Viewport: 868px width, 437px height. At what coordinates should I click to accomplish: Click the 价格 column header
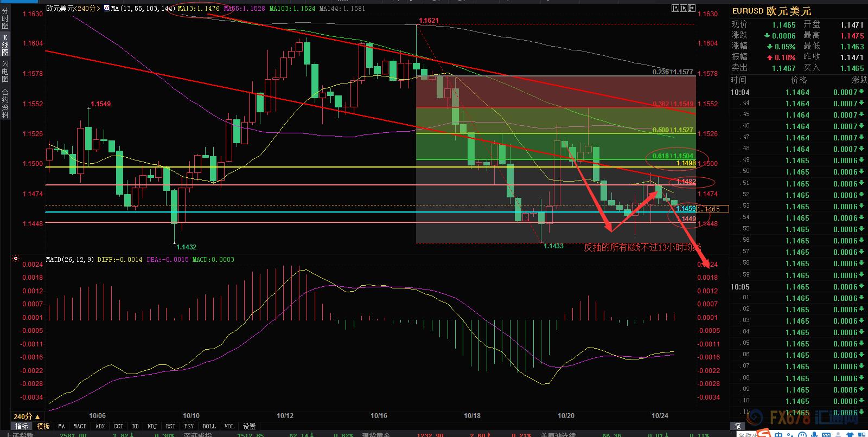(799, 80)
